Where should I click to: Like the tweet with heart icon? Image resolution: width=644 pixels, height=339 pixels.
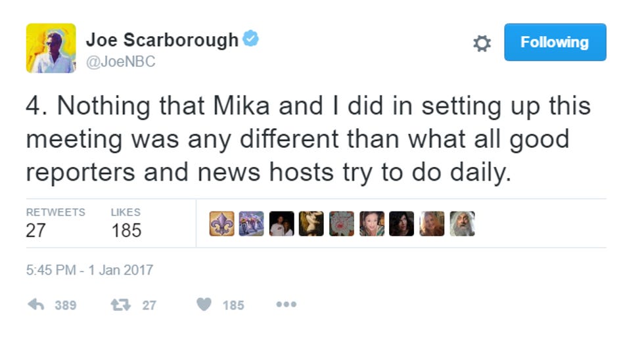point(204,305)
